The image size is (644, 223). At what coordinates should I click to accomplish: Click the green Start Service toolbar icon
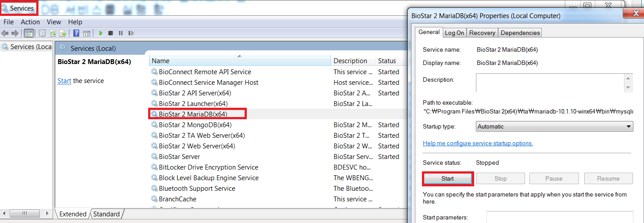[101, 33]
